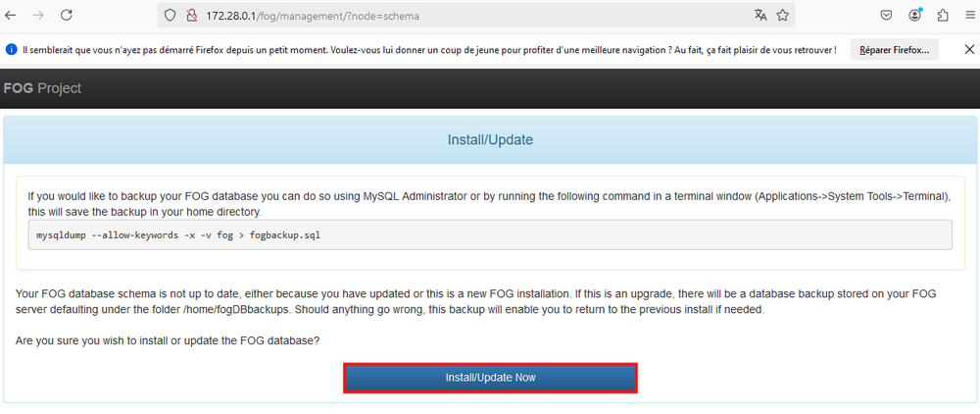Open the Pocket save icon
The width and height of the screenshot is (980, 414).
click(x=885, y=16)
